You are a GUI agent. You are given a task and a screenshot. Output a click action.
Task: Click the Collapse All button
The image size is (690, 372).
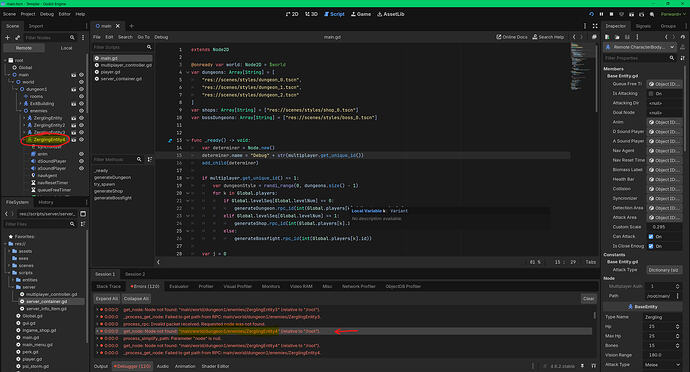[x=136, y=298]
